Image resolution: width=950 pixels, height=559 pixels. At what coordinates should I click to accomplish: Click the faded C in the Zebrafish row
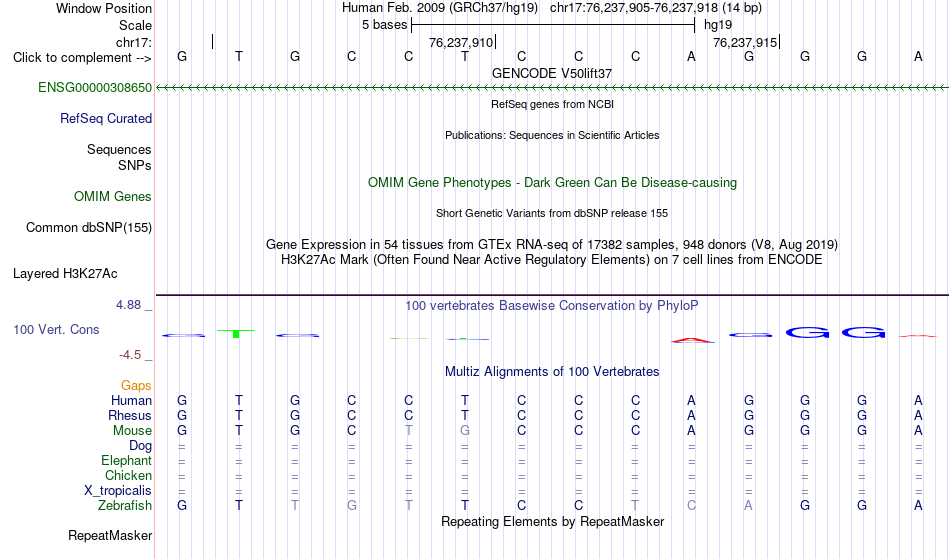pos(691,506)
